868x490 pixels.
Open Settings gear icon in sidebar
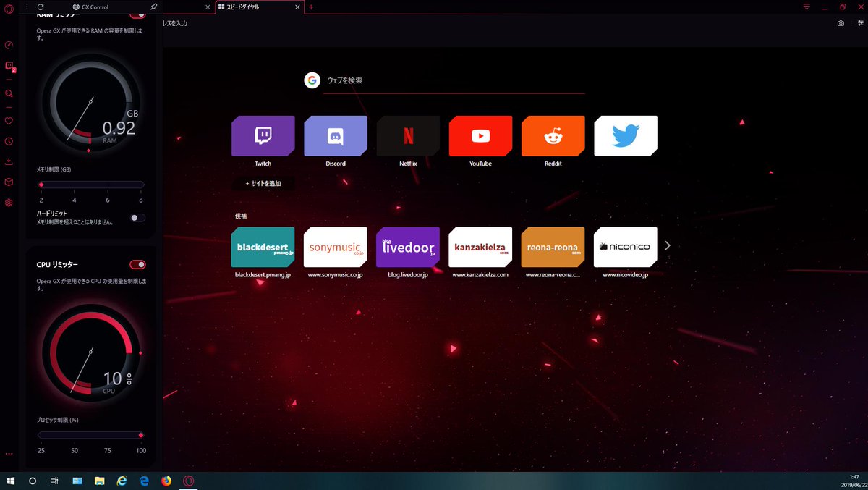(9, 203)
